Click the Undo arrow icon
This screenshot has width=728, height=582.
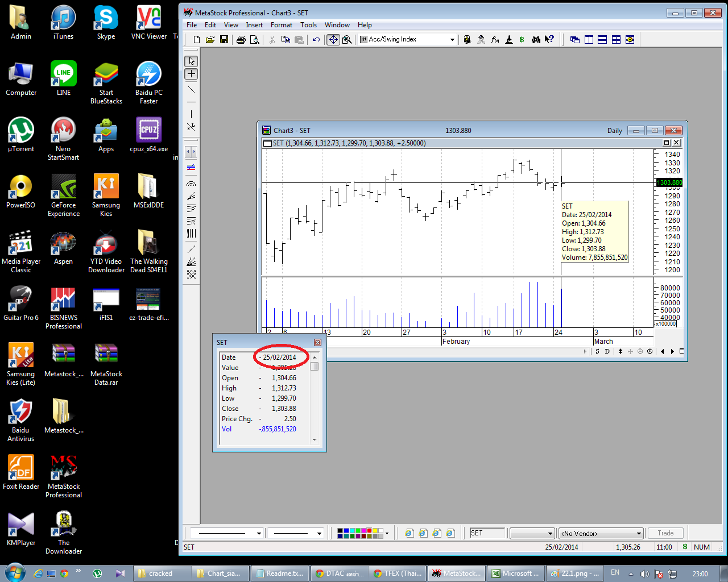pyautogui.click(x=316, y=40)
